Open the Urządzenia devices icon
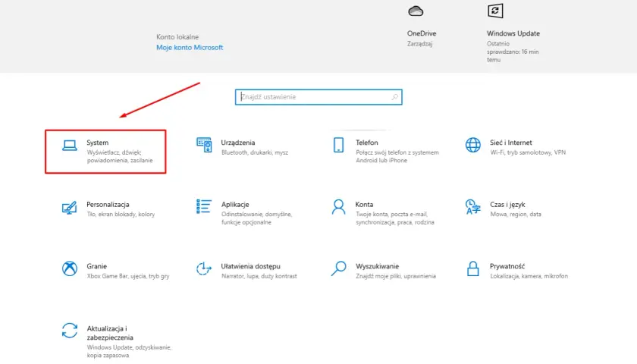The width and height of the screenshot is (637, 364). click(x=204, y=145)
